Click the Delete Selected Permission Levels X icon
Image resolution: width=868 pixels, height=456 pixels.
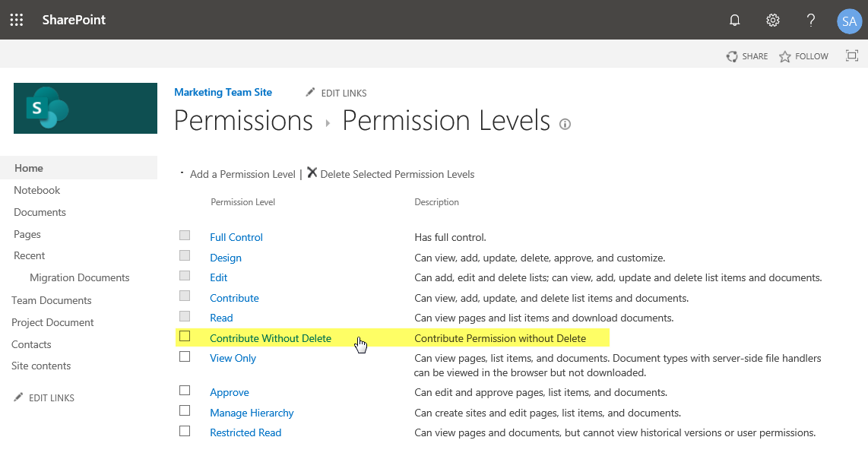pyautogui.click(x=312, y=173)
